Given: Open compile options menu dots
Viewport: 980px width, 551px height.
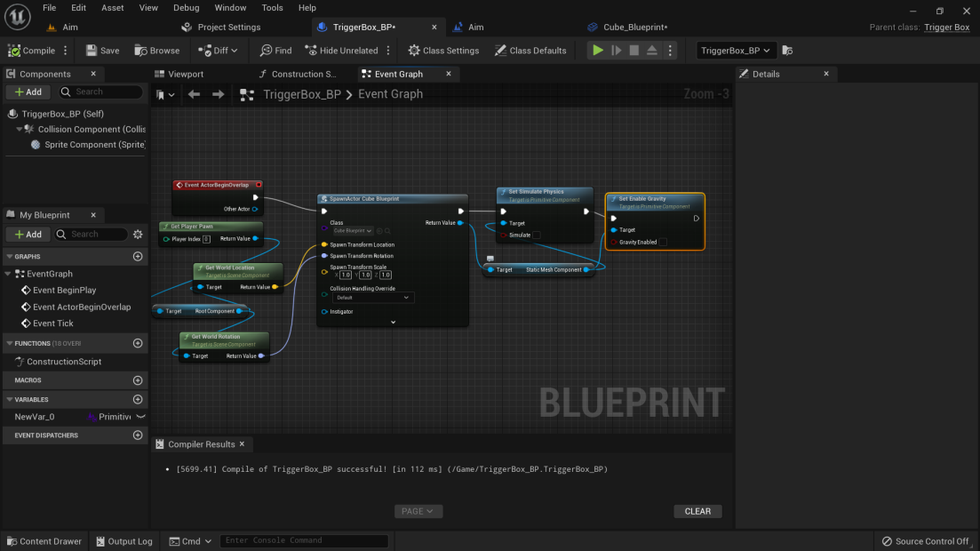Looking at the screenshot, I should pyautogui.click(x=66, y=51).
